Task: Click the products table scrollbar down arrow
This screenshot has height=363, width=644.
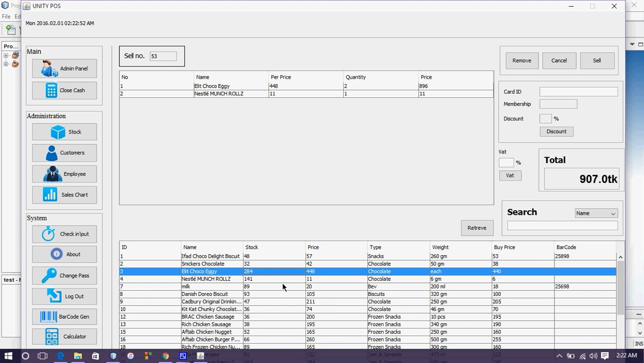Action: tap(620, 347)
